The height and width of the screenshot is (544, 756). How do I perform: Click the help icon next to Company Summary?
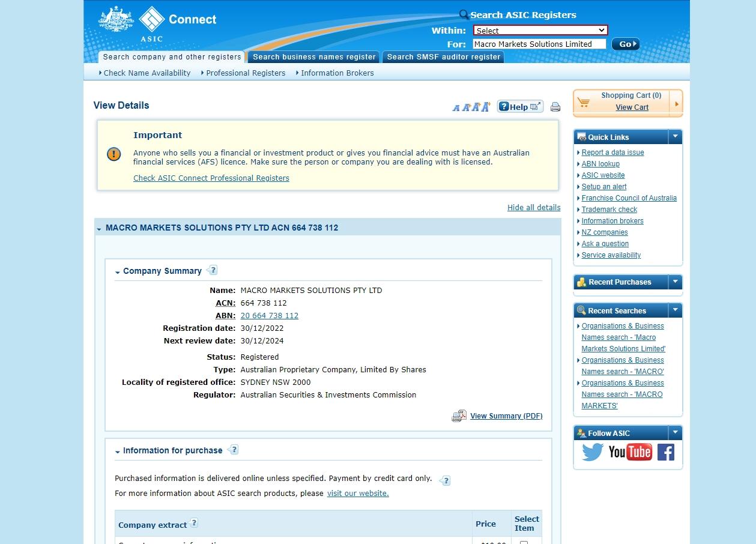[212, 270]
